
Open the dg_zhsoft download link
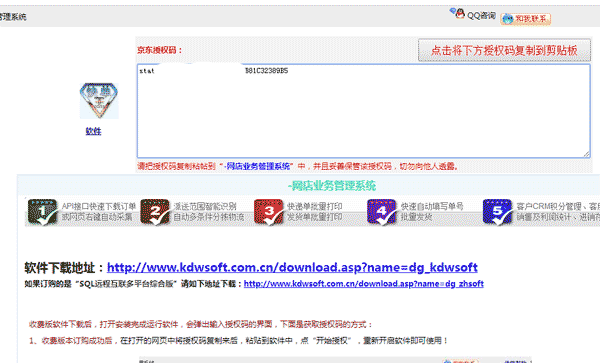(364, 284)
